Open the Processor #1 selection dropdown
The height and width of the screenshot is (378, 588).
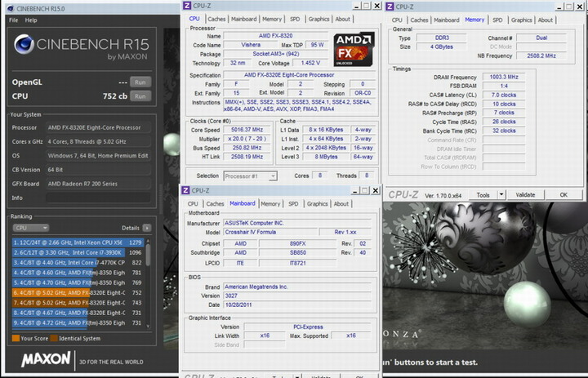coord(250,176)
